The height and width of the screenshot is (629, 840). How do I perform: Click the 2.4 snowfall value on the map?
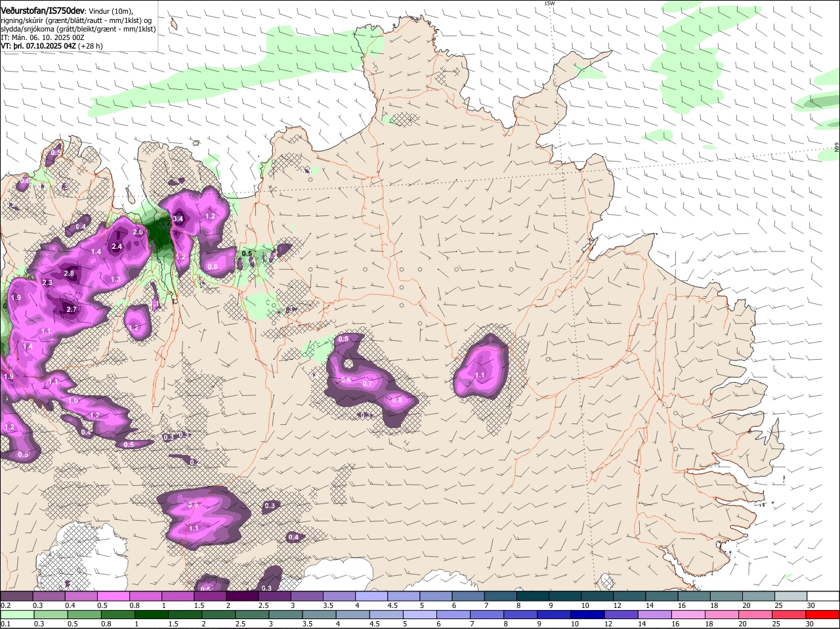click(x=117, y=247)
